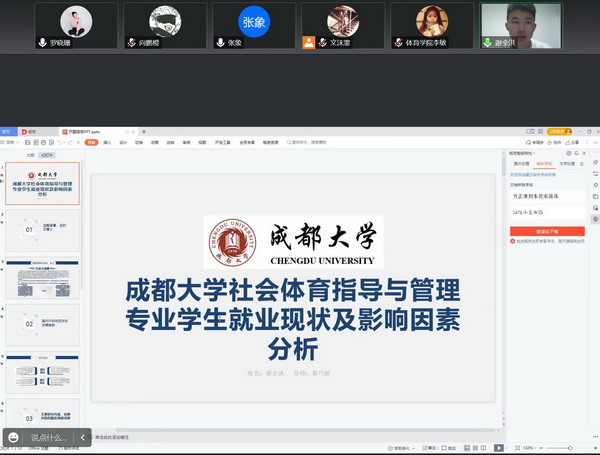Viewport: 600px width, 455px height.
Task: Click the 协作 collaborate button
Action: pyautogui.click(x=554, y=142)
